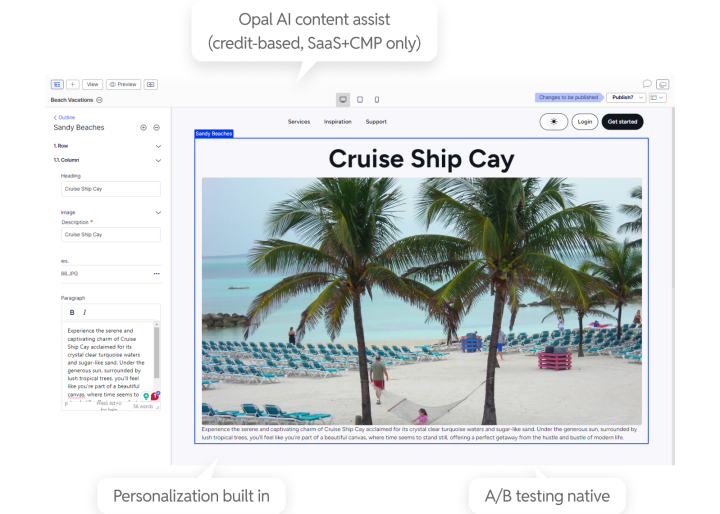720x514 pixels.
Task: Click the red grammar-checker badge icon
Action: click(155, 395)
